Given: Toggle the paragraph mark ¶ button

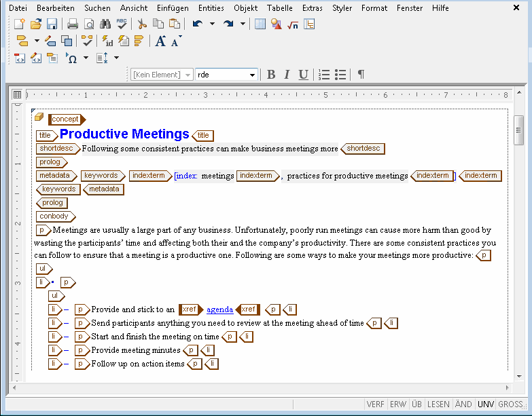Looking at the screenshot, I should click(x=361, y=75).
